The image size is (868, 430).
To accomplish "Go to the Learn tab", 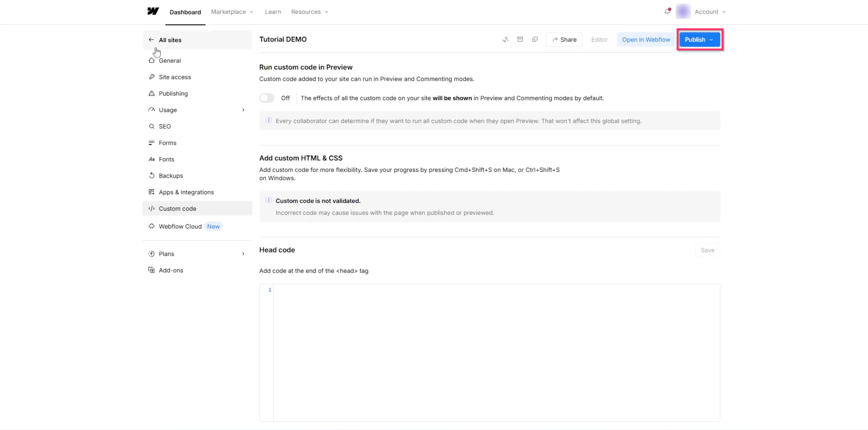I will [x=272, y=12].
